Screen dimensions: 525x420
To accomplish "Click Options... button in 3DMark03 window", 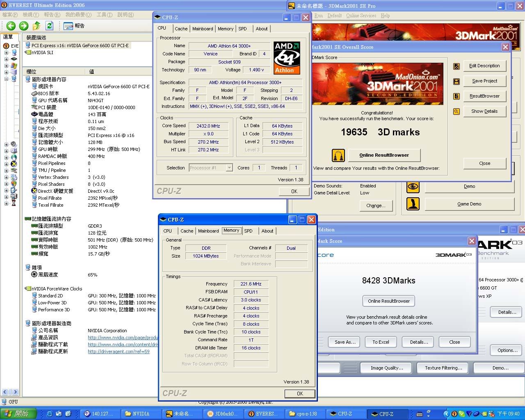I will click(x=507, y=351).
